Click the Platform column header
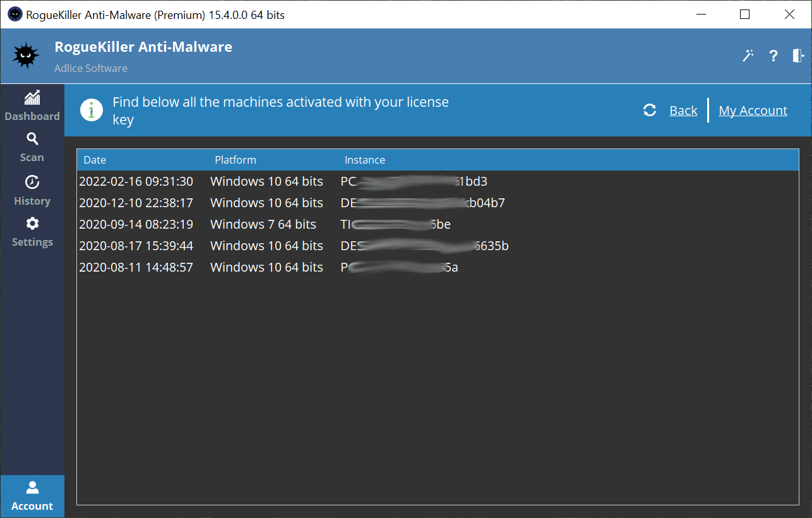Viewport: 812px width, 518px height. [236, 160]
